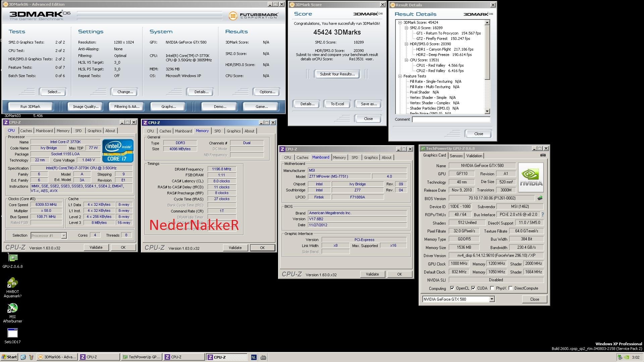
Task: Click the 3DMark06 Advanced Edition title bar icon
Action: coord(5,4)
